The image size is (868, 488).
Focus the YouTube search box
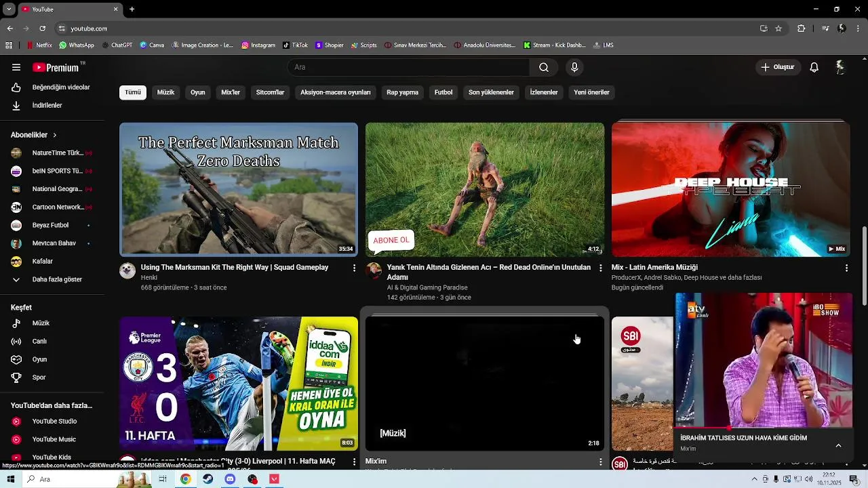[x=408, y=67]
